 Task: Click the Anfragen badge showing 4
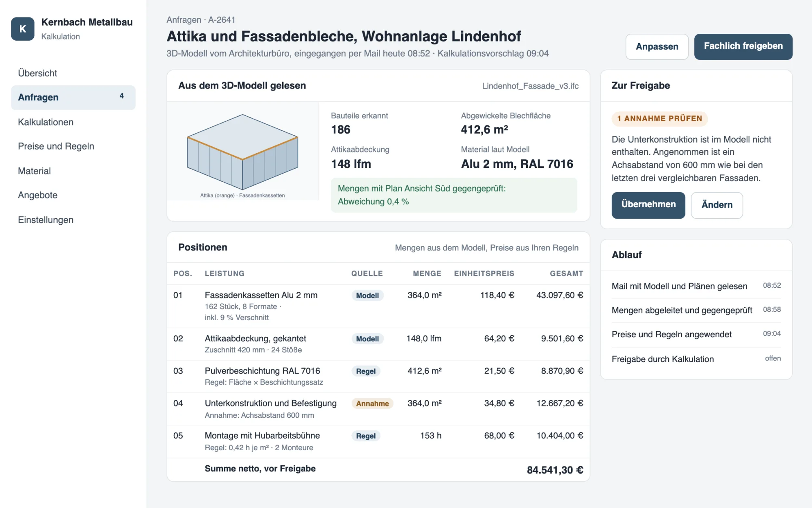coord(121,96)
